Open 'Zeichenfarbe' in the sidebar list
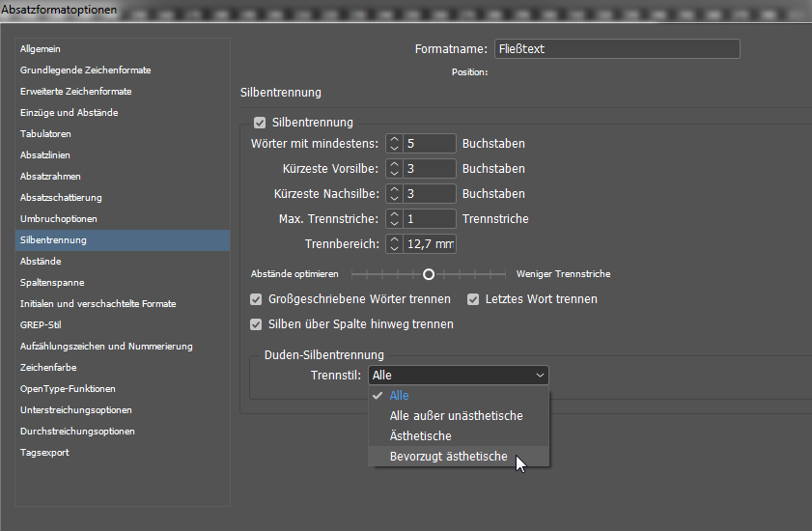Image resolution: width=812 pixels, height=531 pixels. (48, 368)
